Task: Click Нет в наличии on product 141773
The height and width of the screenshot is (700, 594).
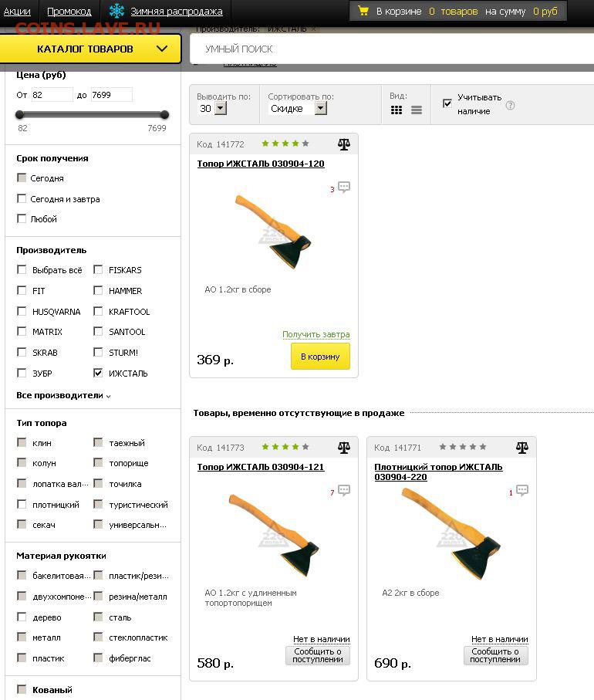Action: click(x=322, y=639)
